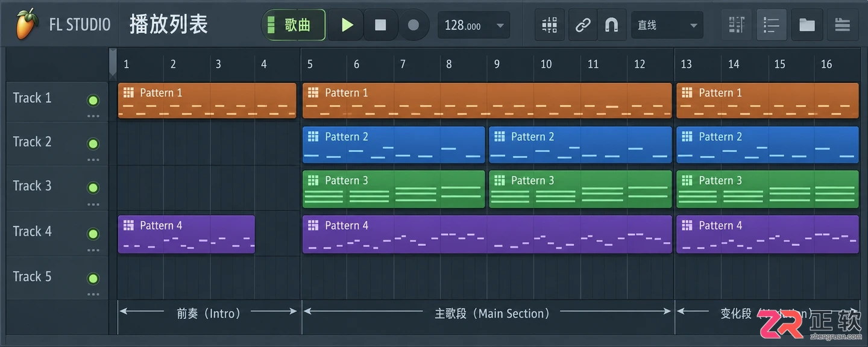Open Track 2 options dots
This screenshot has height=347, width=868.
pyautogui.click(x=93, y=160)
